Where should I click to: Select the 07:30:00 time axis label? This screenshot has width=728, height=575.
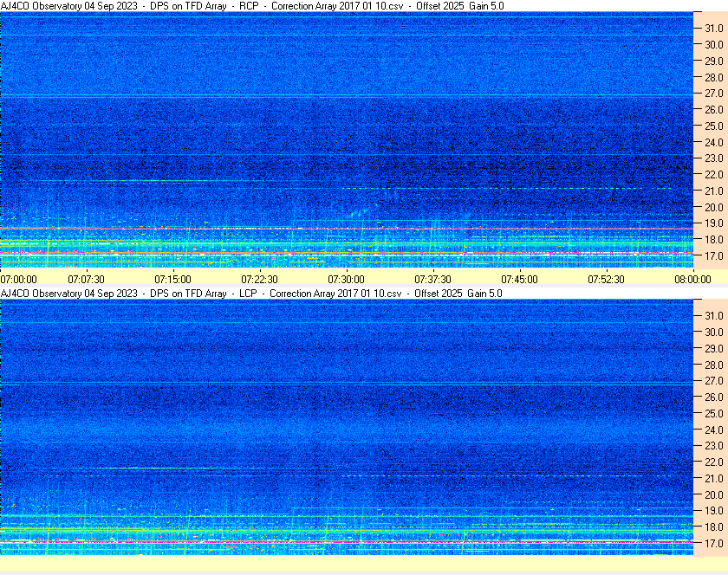[x=347, y=280]
